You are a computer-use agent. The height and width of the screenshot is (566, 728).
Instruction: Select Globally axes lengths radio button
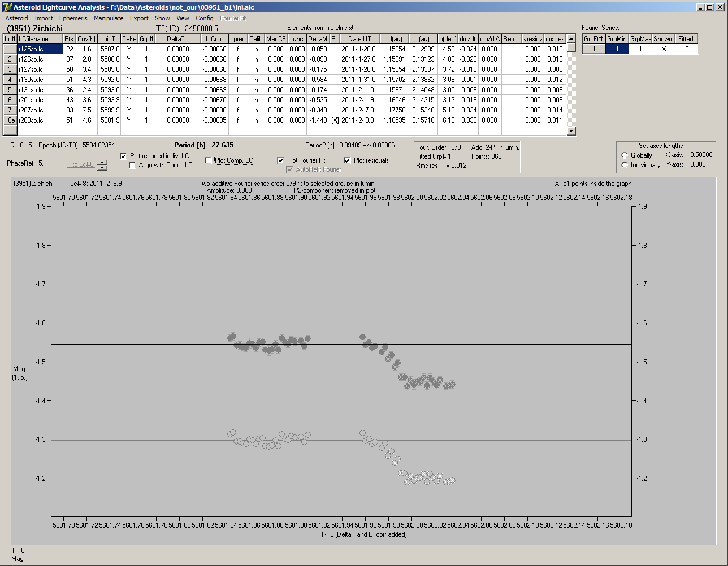click(625, 155)
